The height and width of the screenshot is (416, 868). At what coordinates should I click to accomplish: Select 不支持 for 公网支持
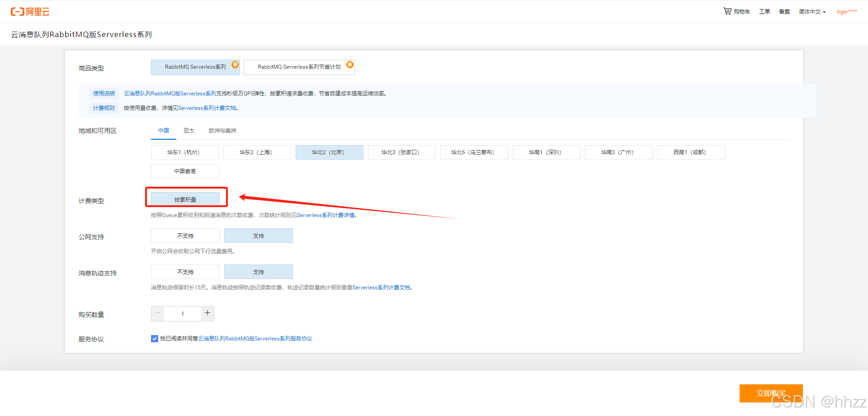tap(185, 236)
